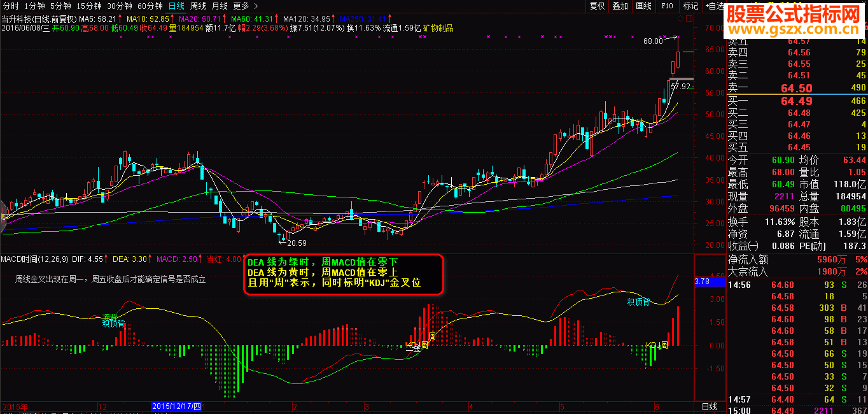Click the diamond icon above price axis

click(x=679, y=19)
